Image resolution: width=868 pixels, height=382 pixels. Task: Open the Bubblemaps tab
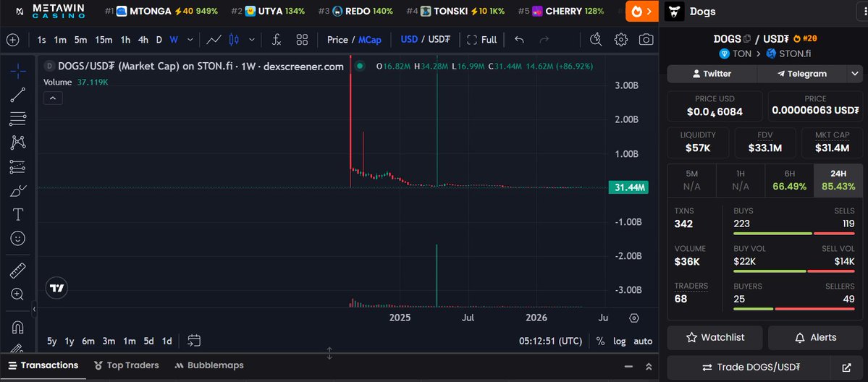[x=208, y=365]
